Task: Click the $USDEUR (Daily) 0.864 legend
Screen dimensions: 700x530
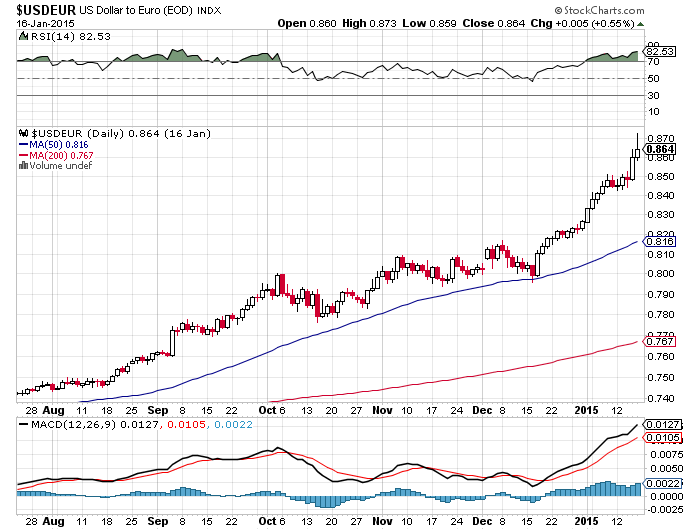Action: point(121,134)
